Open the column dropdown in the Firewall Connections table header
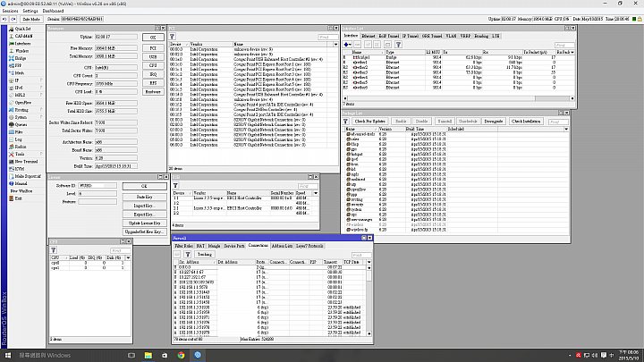This screenshot has height=362, width=644. tap(369, 262)
